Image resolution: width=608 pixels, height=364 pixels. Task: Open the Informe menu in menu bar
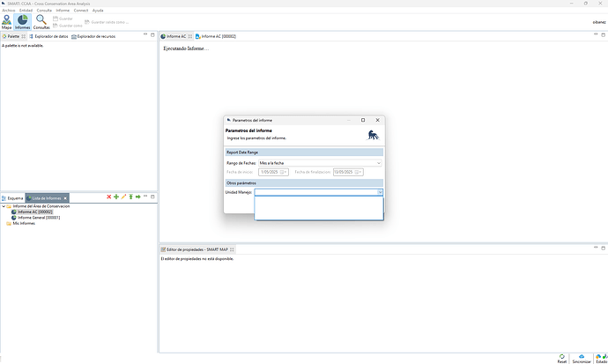point(63,10)
